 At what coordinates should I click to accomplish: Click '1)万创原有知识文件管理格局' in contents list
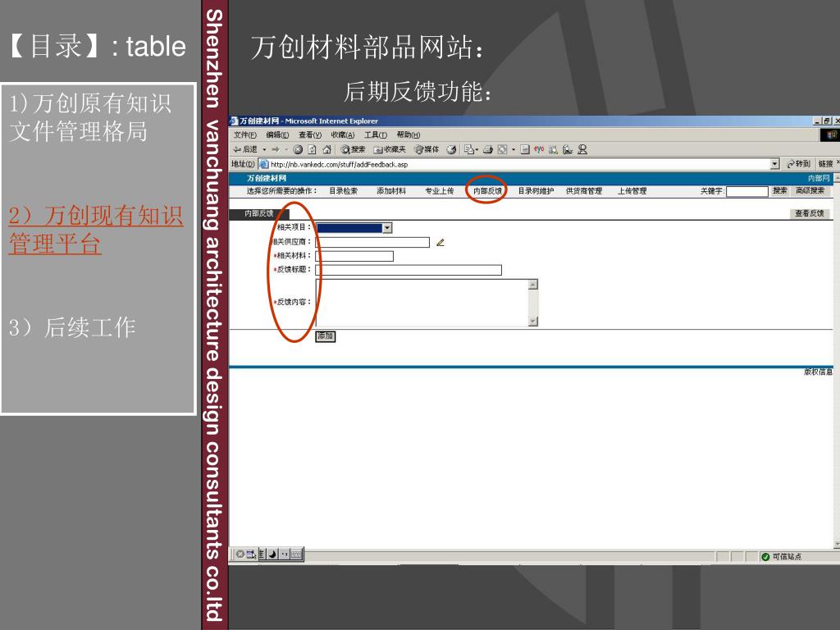pyautogui.click(x=90, y=117)
